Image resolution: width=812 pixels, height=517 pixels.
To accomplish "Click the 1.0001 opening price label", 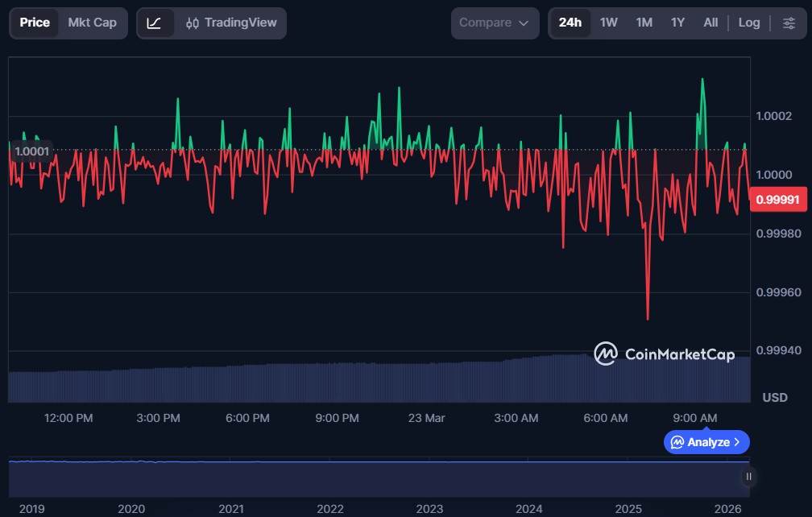I will click(x=32, y=151).
